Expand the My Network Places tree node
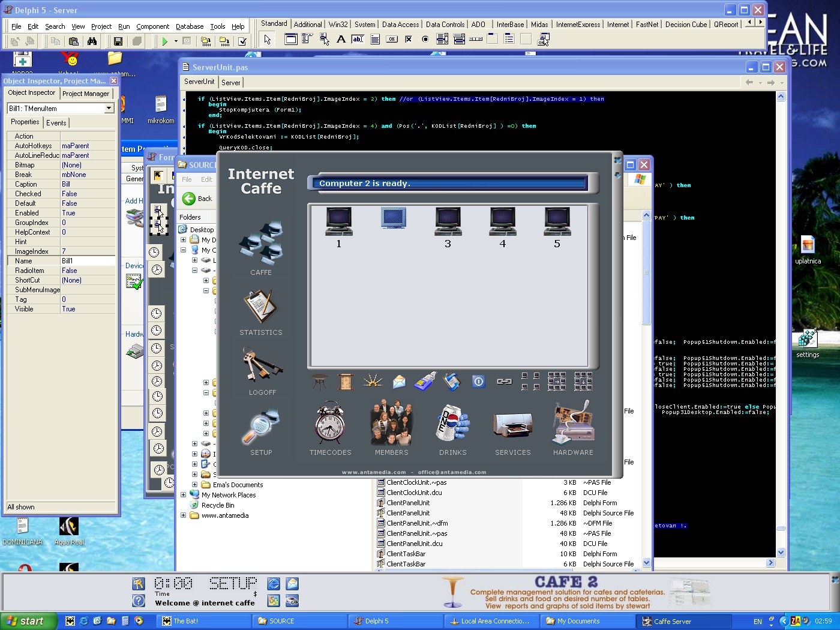The height and width of the screenshot is (630, 840). coord(184,495)
